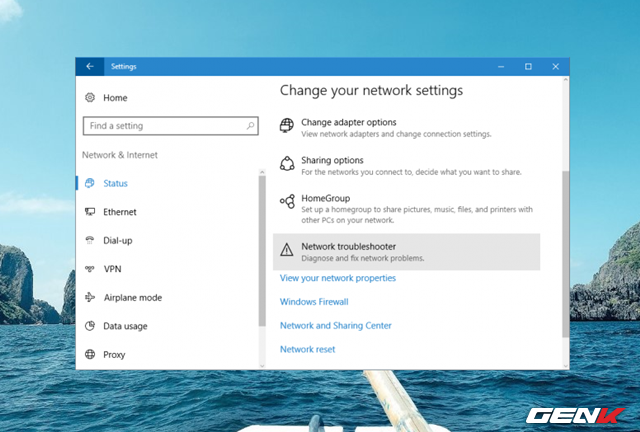The height and width of the screenshot is (432, 640).
Task: Click the back arrow in Settings title bar
Action: pos(90,67)
